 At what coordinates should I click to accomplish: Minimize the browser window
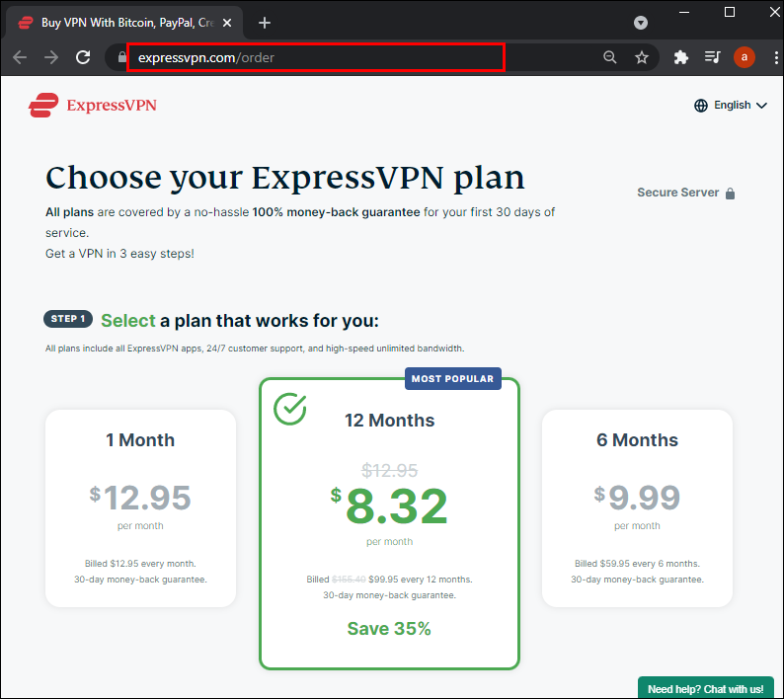684,12
